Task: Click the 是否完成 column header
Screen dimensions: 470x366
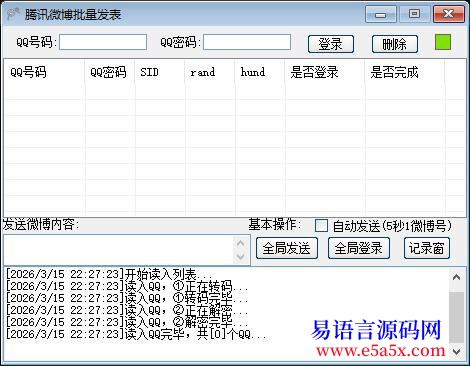Action: 405,72
